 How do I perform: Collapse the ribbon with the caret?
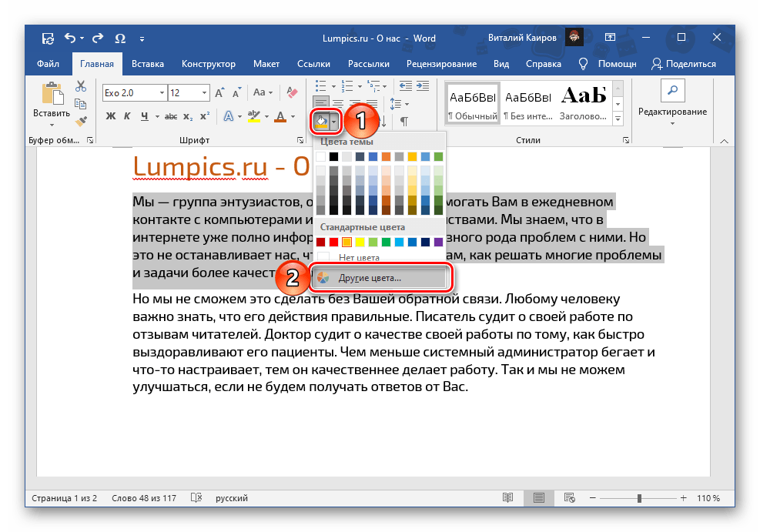[x=724, y=141]
